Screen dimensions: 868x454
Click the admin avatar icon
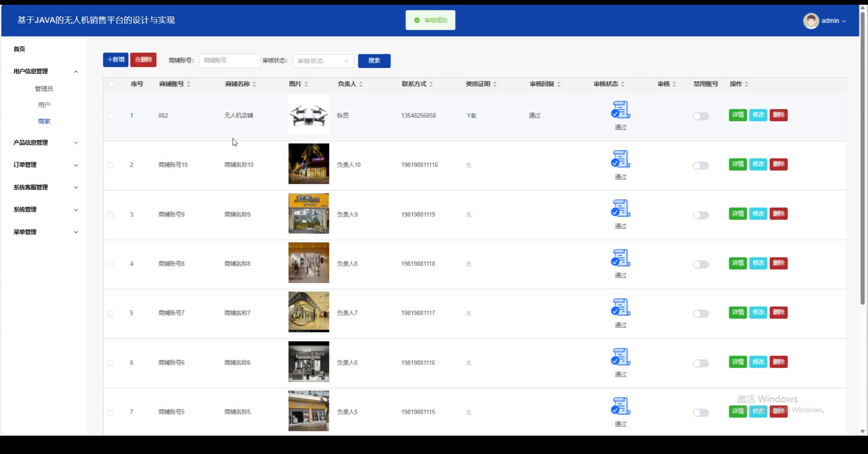coord(811,20)
